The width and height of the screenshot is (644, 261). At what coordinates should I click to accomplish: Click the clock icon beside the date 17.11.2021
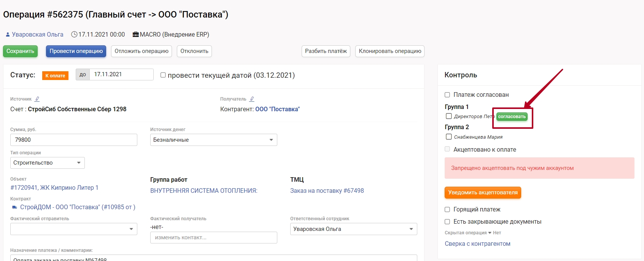point(74,35)
